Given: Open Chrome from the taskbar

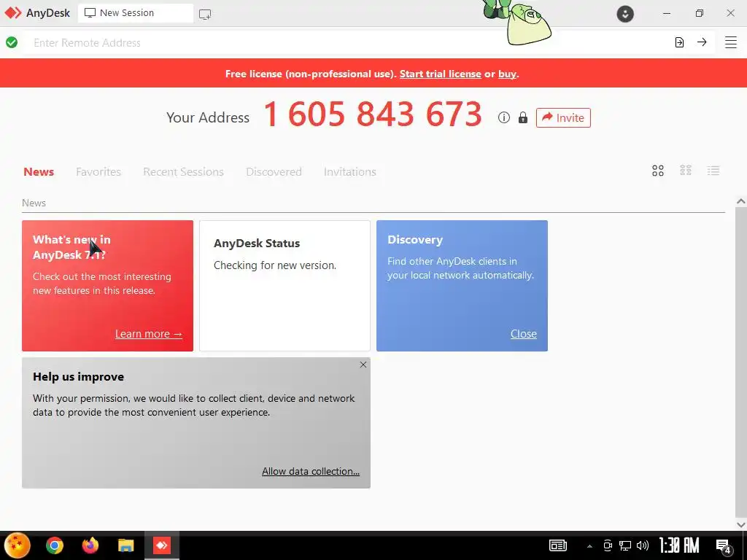Looking at the screenshot, I should [54, 545].
